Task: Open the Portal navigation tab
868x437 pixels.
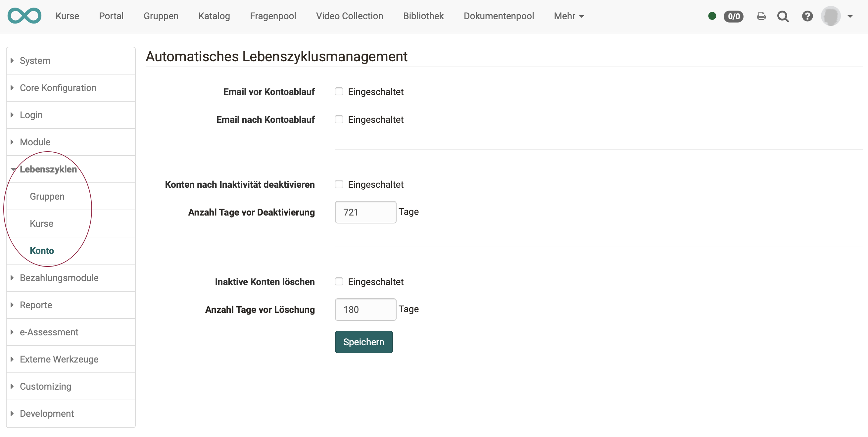Action: [111, 16]
